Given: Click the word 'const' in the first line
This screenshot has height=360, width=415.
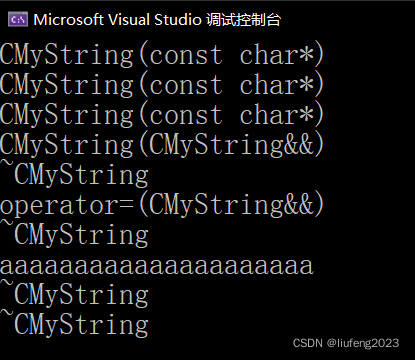Looking at the screenshot, I should point(186,55).
